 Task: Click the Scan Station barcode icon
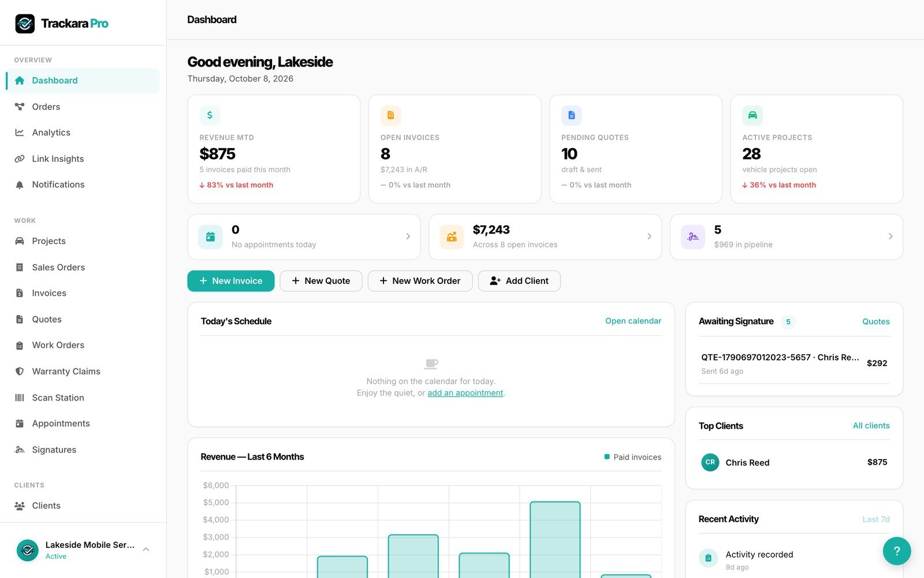tap(20, 398)
